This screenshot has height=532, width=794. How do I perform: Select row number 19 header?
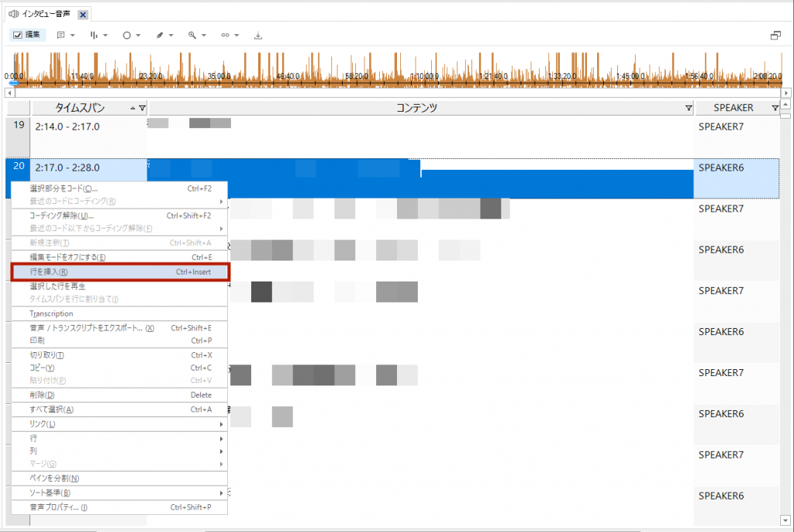(x=18, y=126)
